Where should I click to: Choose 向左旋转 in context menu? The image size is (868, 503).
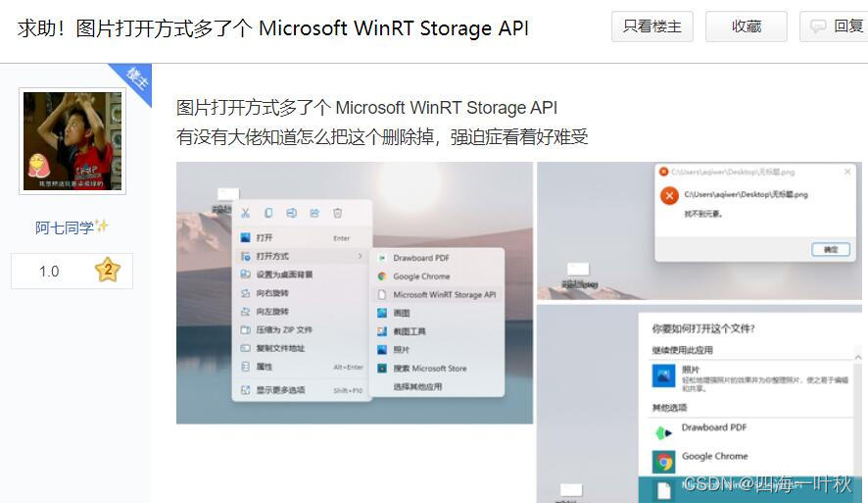point(302,312)
